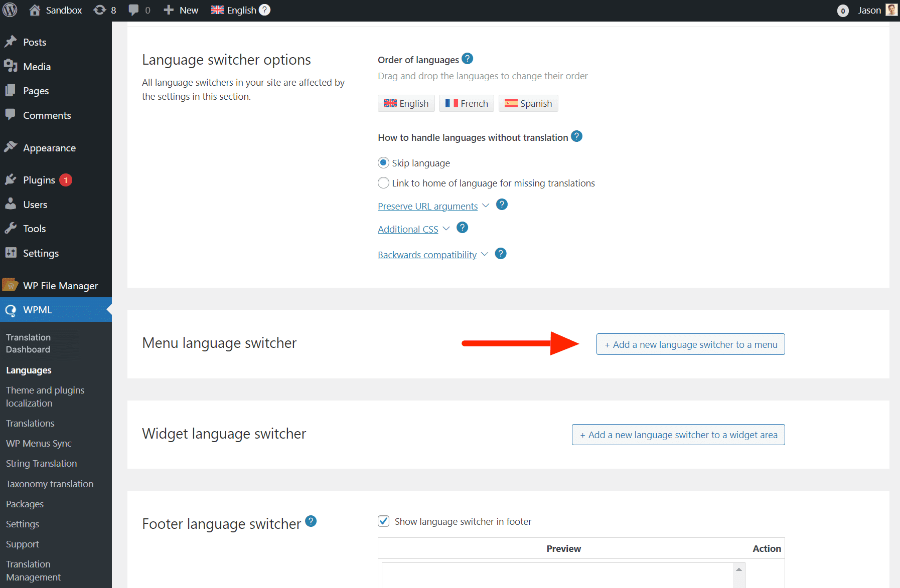Screen dimensions: 900x588
Task: Open help for handling languages without translation
Action: pos(577,136)
